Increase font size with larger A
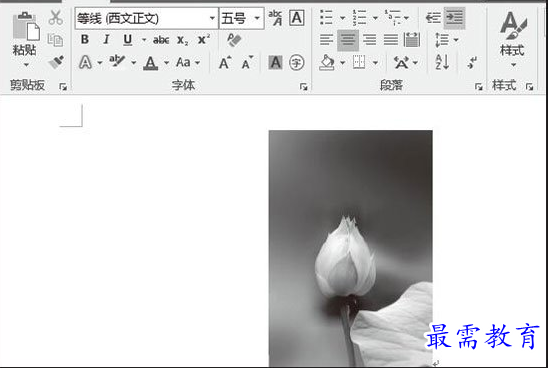548x368 pixels. [x=225, y=63]
